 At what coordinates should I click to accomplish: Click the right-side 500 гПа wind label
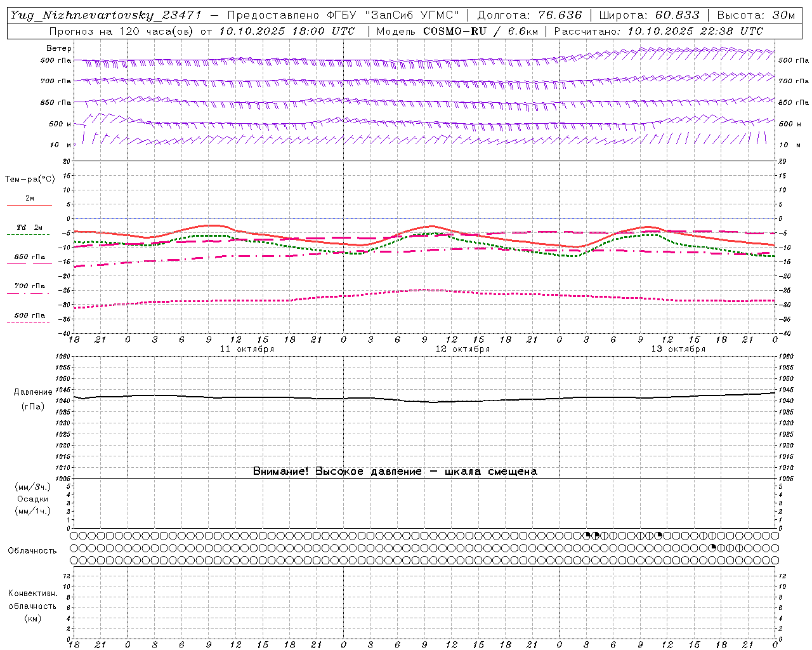(794, 60)
